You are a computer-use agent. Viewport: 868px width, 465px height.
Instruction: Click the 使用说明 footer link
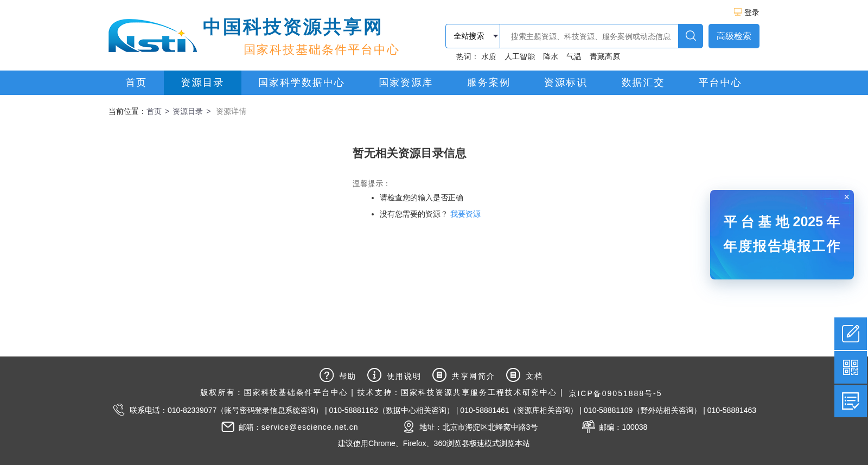pos(404,376)
